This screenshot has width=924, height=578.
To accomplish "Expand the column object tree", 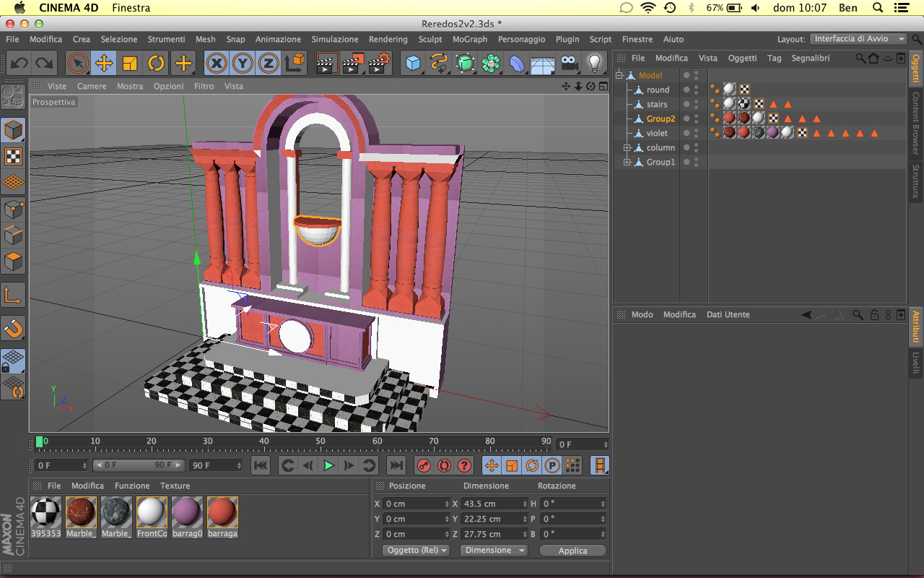I will tap(627, 147).
